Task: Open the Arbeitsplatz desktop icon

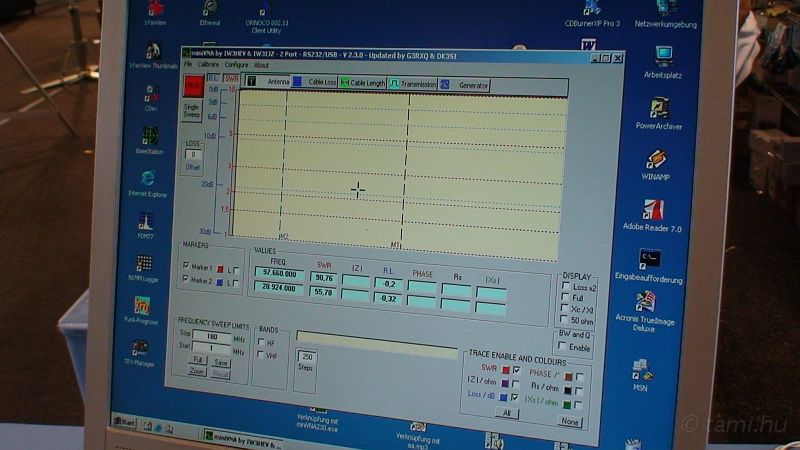Action: pyautogui.click(x=661, y=57)
